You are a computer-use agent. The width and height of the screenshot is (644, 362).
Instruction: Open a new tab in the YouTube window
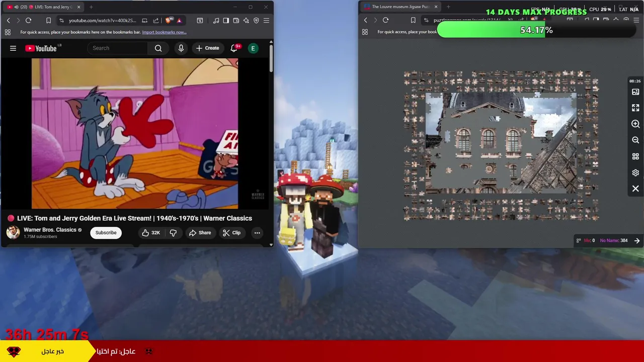pos(91,7)
